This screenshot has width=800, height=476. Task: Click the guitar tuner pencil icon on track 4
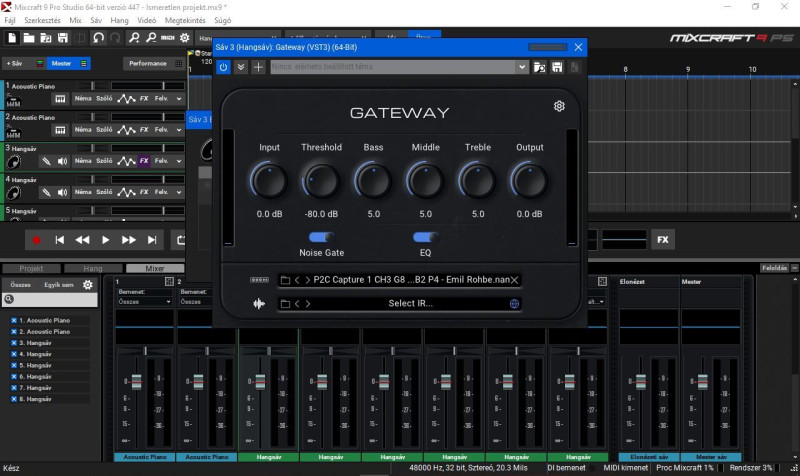[x=46, y=192]
